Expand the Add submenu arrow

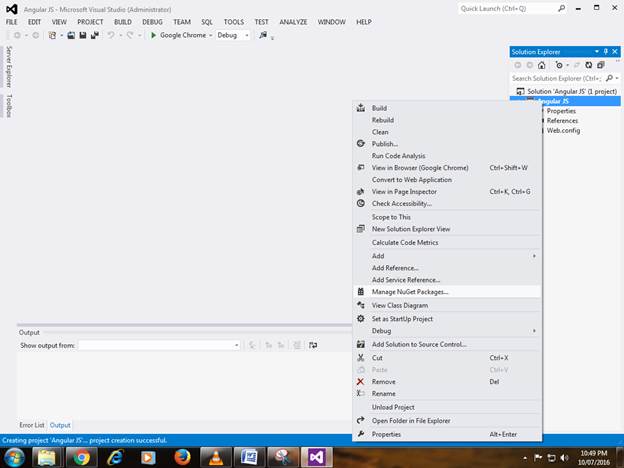pos(534,256)
